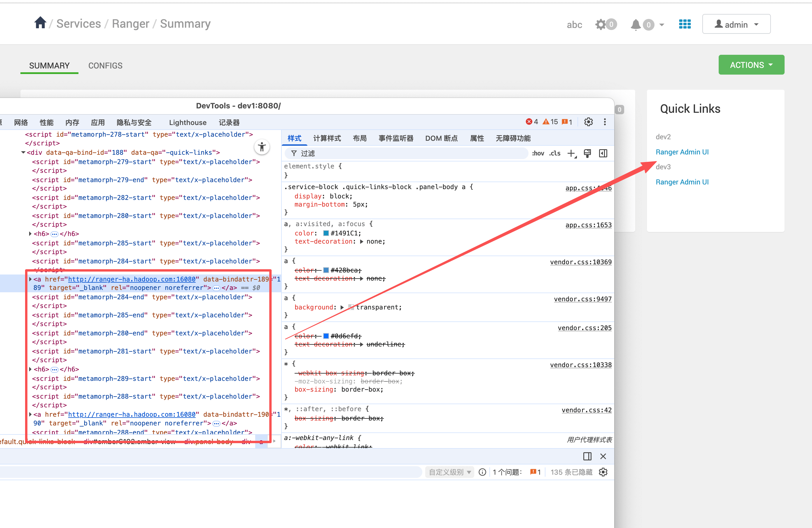Expand the first h6 element node
The image size is (812, 528).
pos(30,234)
